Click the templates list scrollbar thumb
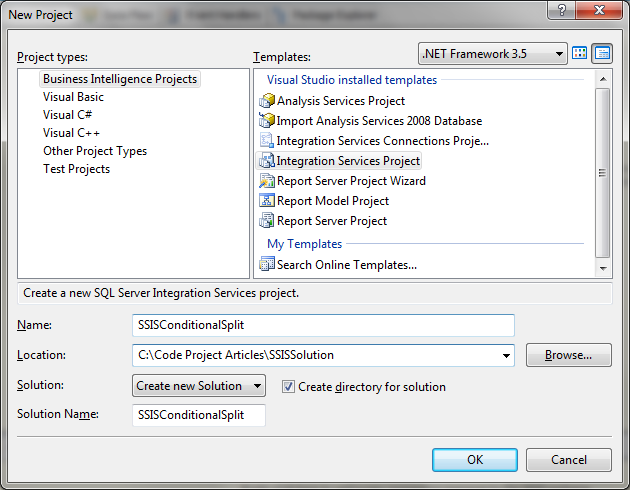Image resolution: width=630 pixels, height=490 pixels. click(x=603, y=173)
